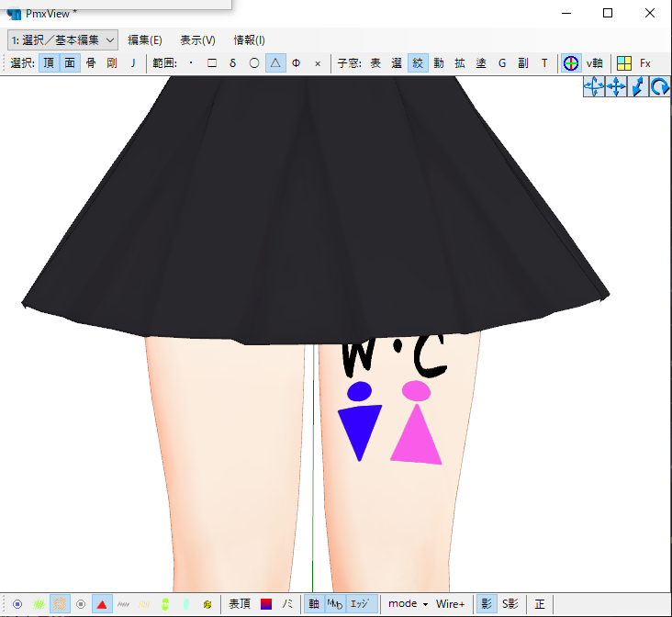Toggle the blue vertex display icon
This screenshot has width=672, height=617.
tap(17, 604)
